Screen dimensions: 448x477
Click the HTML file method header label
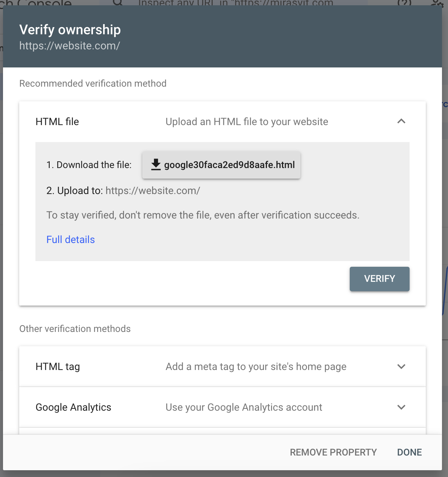57,121
